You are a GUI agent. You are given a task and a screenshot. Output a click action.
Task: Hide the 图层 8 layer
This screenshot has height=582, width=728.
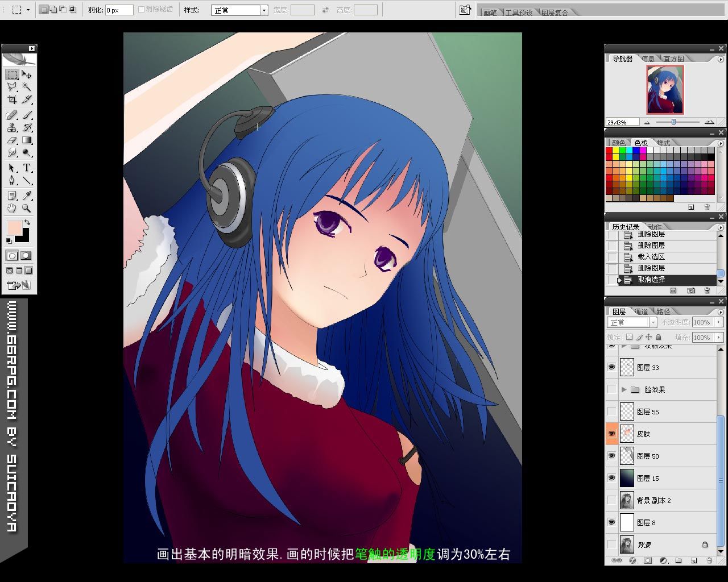tap(611, 522)
